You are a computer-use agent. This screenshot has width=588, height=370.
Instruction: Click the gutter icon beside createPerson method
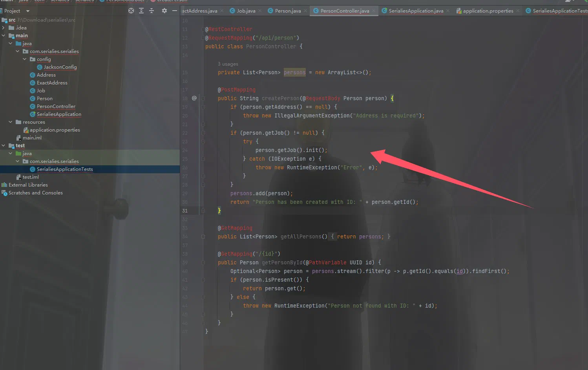[194, 98]
